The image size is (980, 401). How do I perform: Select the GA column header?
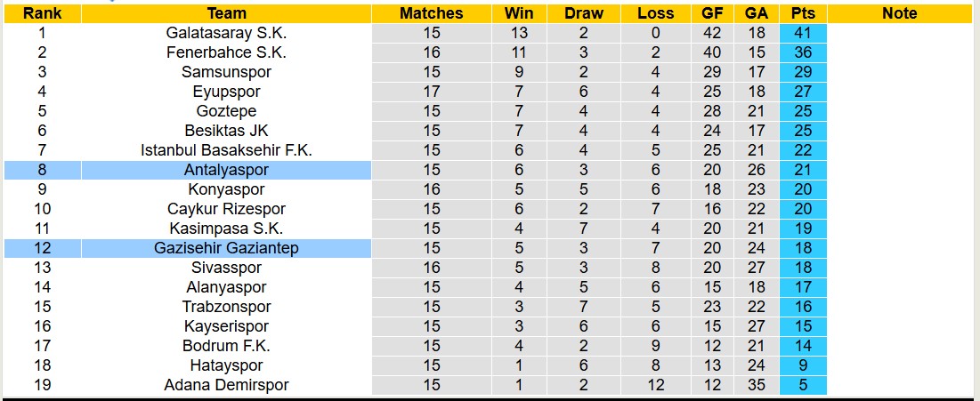coord(757,13)
